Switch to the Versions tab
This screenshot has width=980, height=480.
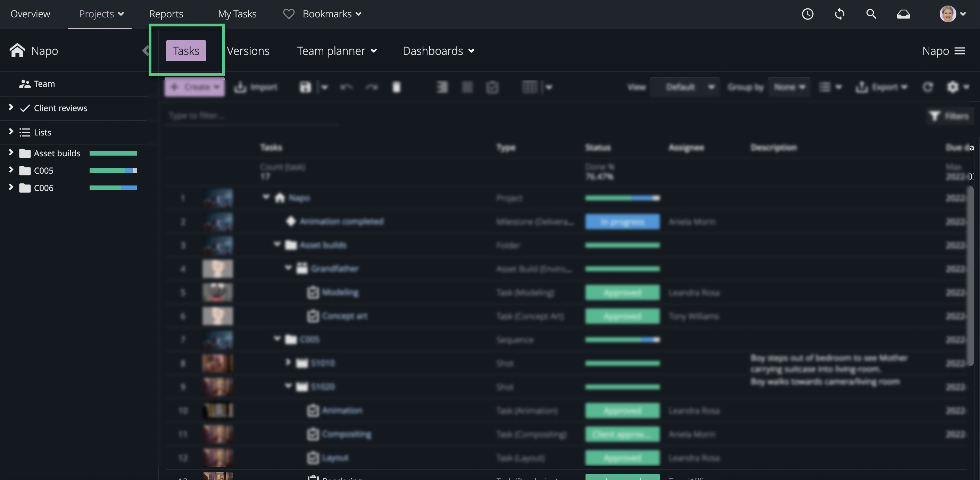pyautogui.click(x=248, y=51)
